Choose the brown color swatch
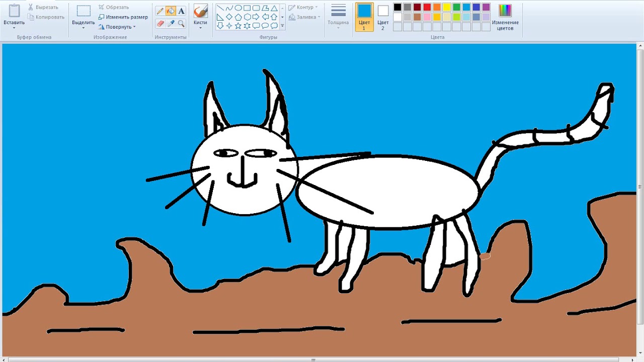 point(417,17)
